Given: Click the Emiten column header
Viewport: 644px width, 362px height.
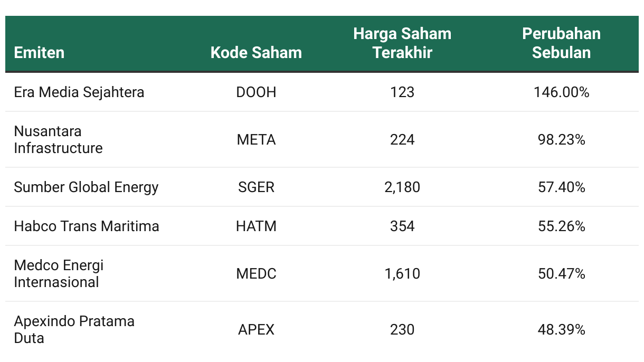Looking at the screenshot, I should click(39, 53).
